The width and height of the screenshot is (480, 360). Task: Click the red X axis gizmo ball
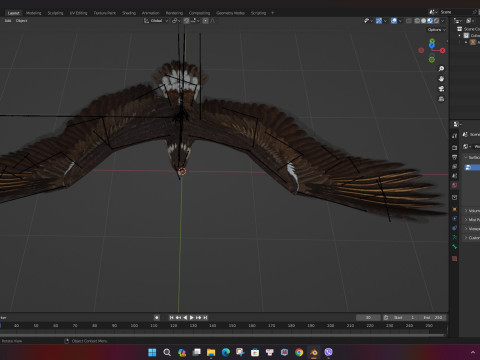tap(442, 50)
